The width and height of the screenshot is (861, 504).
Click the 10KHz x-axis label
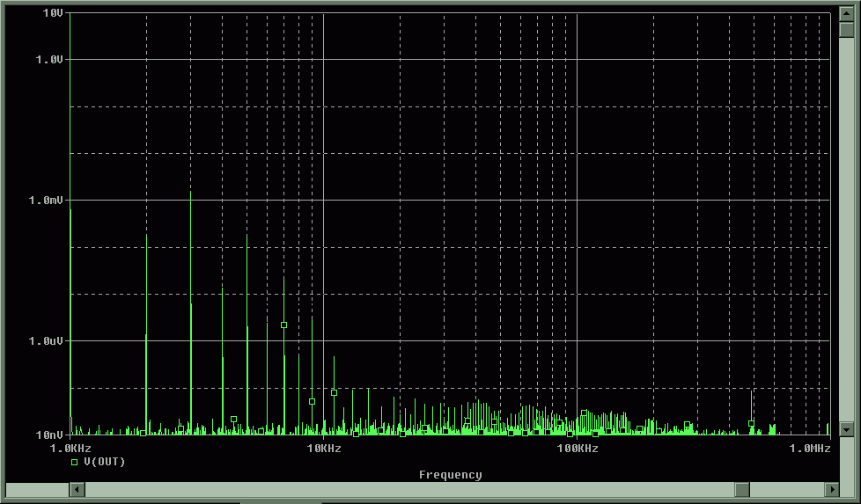[324, 449]
